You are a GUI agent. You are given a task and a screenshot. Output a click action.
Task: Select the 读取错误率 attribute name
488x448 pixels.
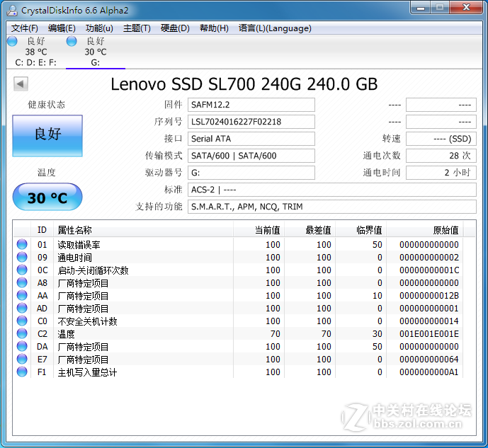click(79, 245)
